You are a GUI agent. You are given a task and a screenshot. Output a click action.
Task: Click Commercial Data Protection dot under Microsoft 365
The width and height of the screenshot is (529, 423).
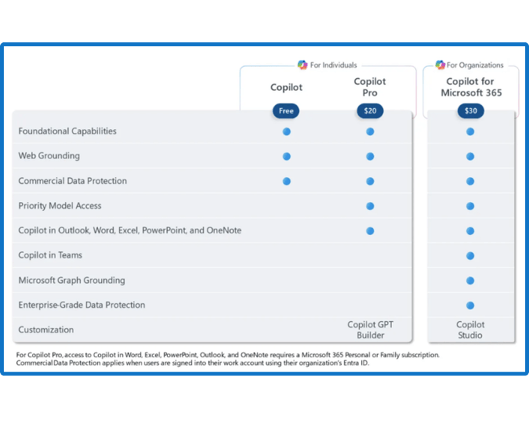pyautogui.click(x=470, y=181)
